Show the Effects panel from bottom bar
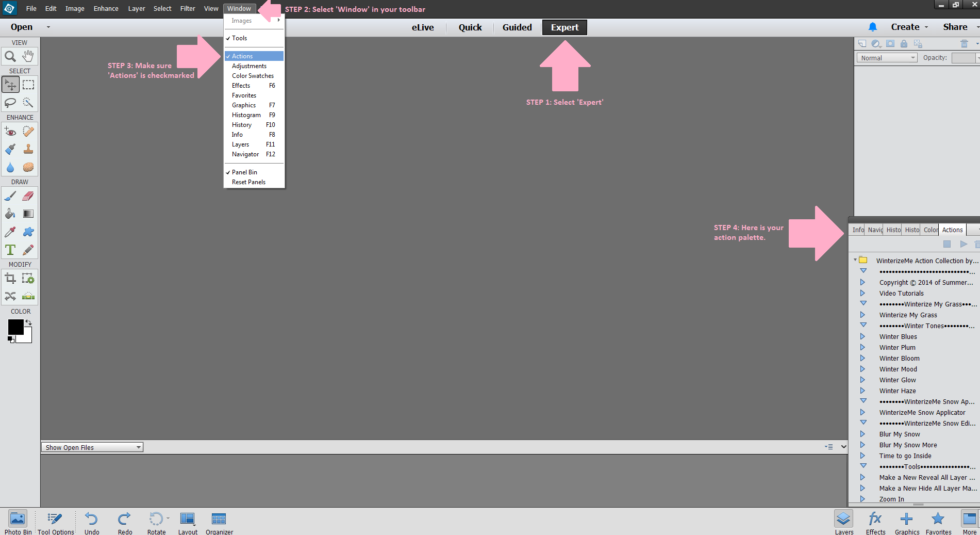The image size is (980, 535). pyautogui.click(x=875, y=523)
